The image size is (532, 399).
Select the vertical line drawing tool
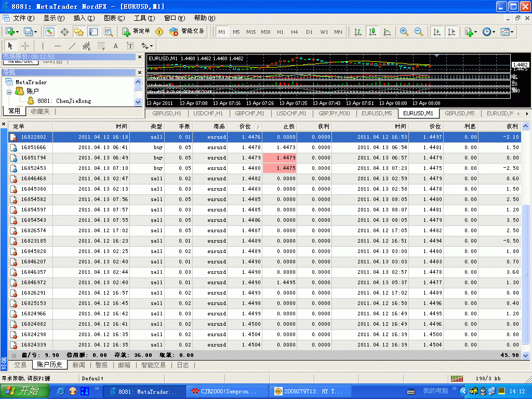43,46
